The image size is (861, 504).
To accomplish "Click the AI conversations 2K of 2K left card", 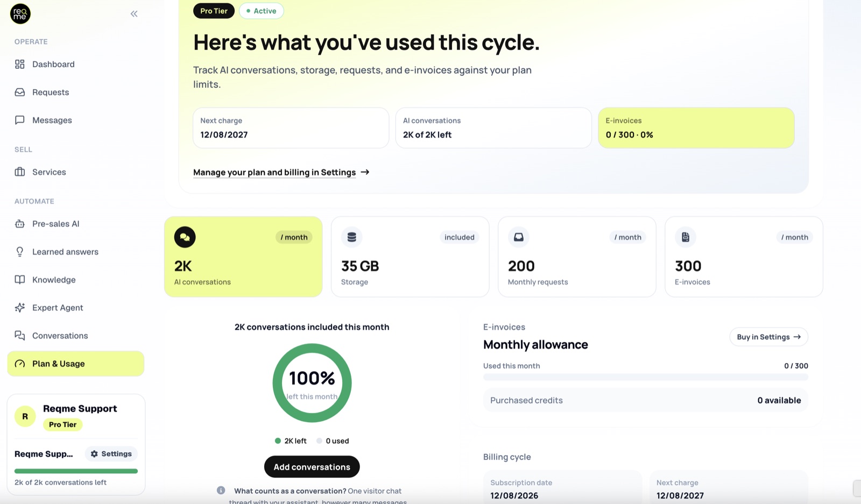I will [x=493, y=128].
